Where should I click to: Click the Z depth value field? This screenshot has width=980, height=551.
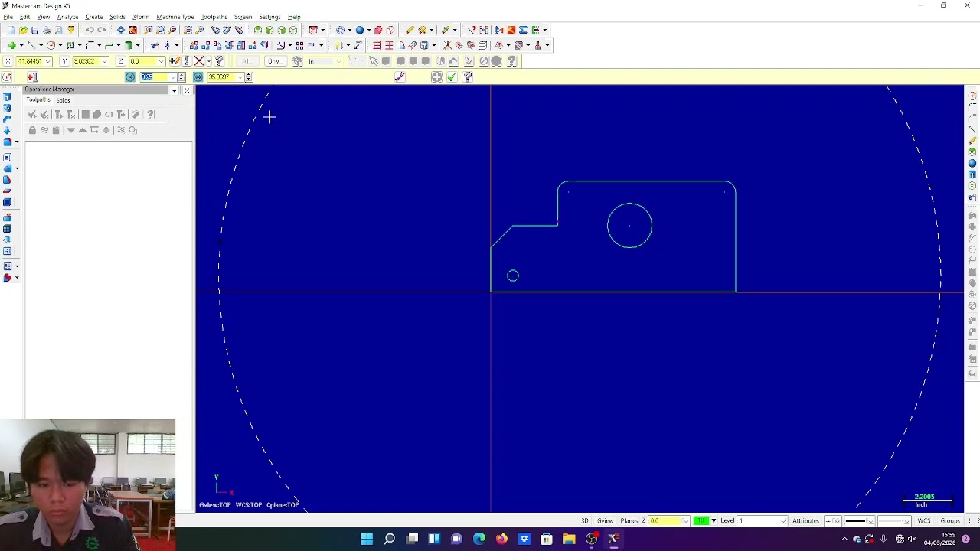click(665, 520)
